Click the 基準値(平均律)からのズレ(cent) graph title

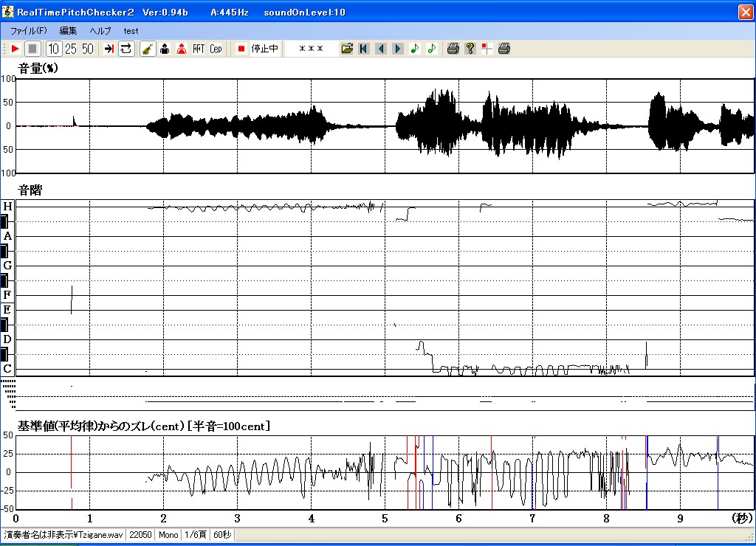(x=144, y=426)
